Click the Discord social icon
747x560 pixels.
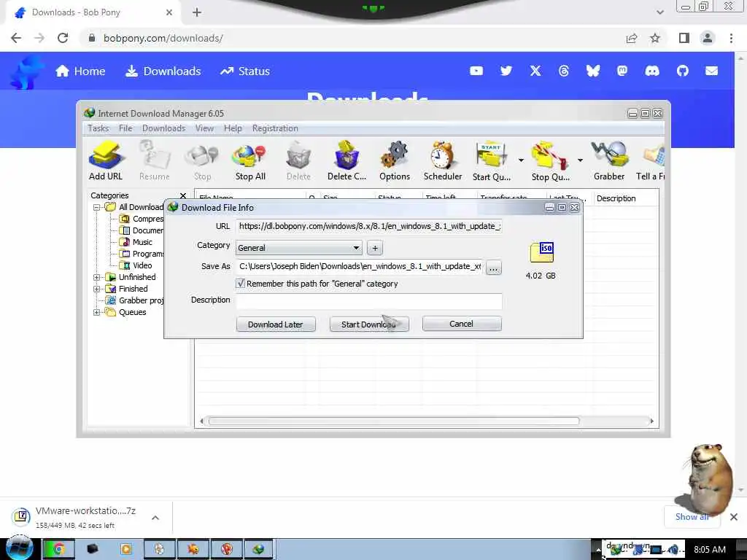point(652,71)
